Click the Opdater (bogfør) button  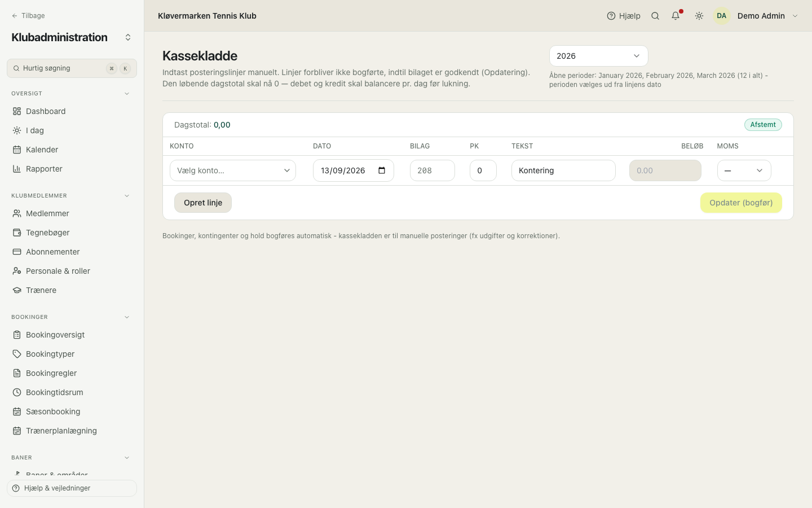click(741, 203)
